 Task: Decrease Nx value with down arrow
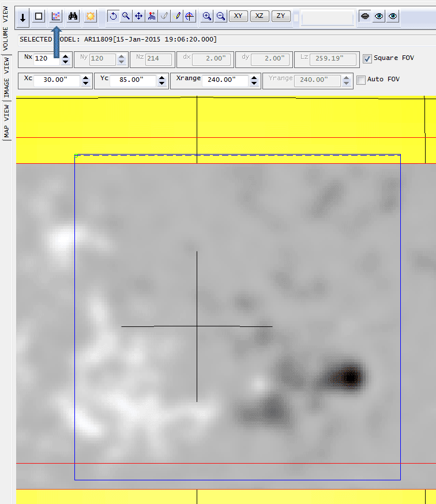66,62
